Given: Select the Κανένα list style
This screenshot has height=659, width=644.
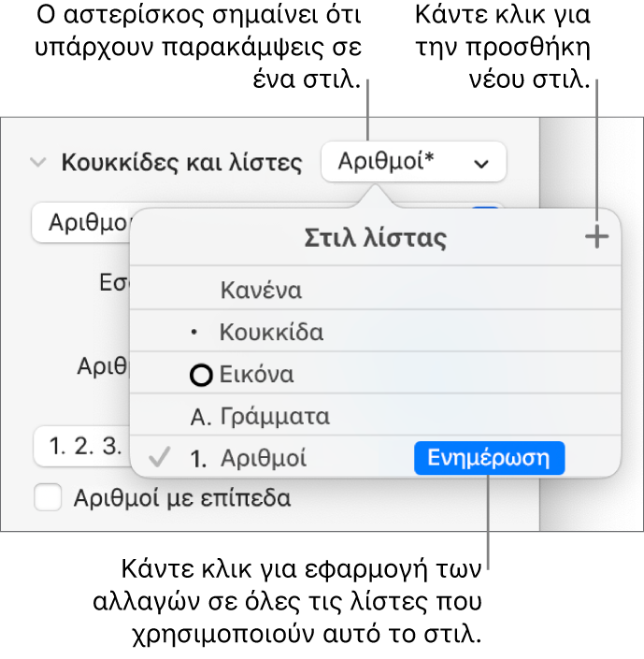Looking at the screenshot, I should (375, 289).
